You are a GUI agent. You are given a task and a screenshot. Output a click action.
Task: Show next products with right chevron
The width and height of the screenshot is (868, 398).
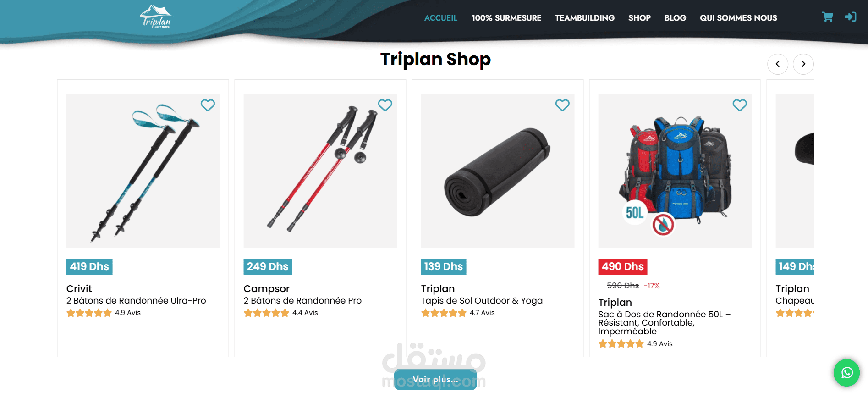tap(803, 64)
